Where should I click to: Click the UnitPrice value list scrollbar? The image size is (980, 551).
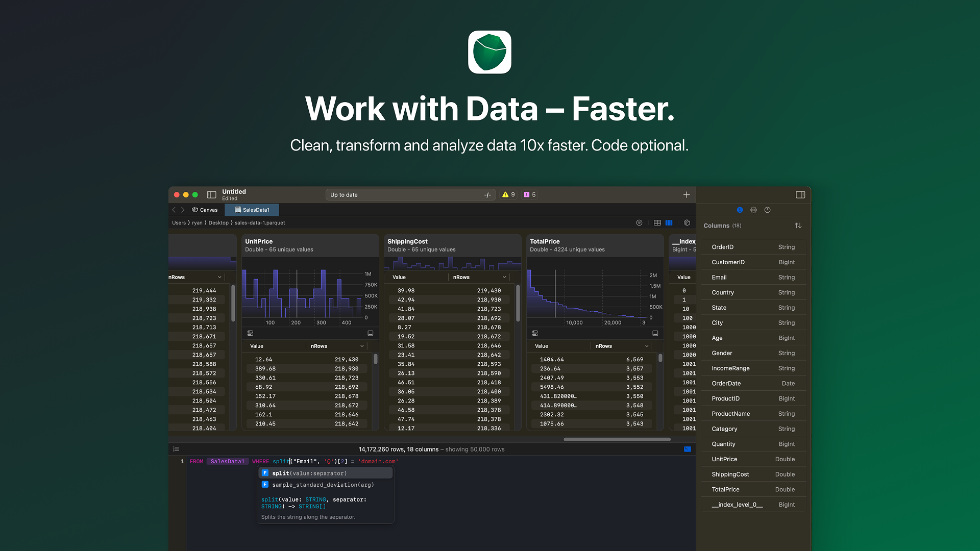(376, 359)
